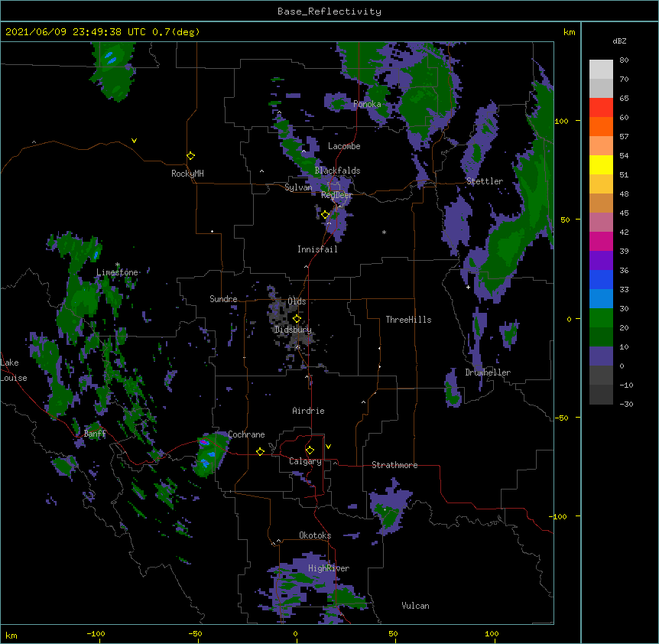Click the dBZ legend heading

pos(619,41)
